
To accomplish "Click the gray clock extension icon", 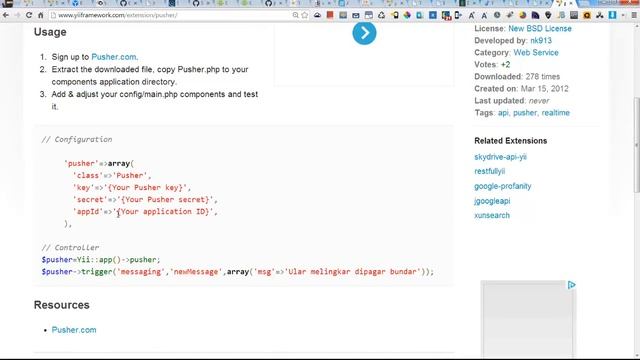I will [497, 16].
